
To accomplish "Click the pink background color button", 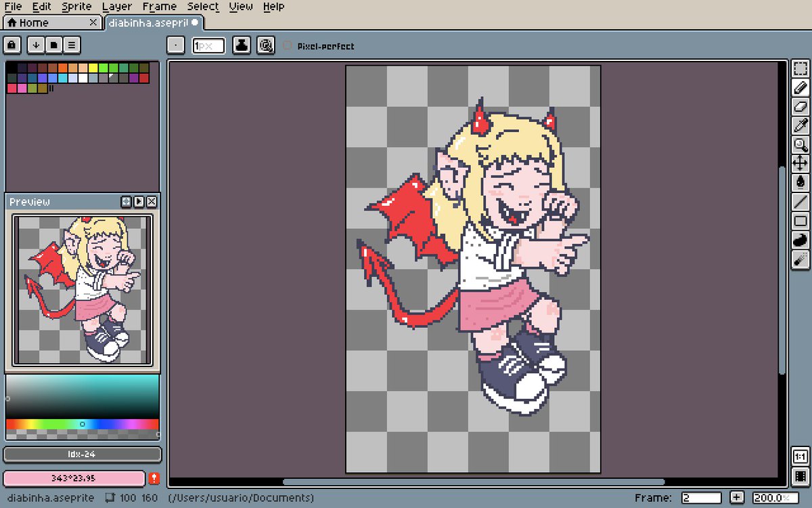I will [74, 478].
